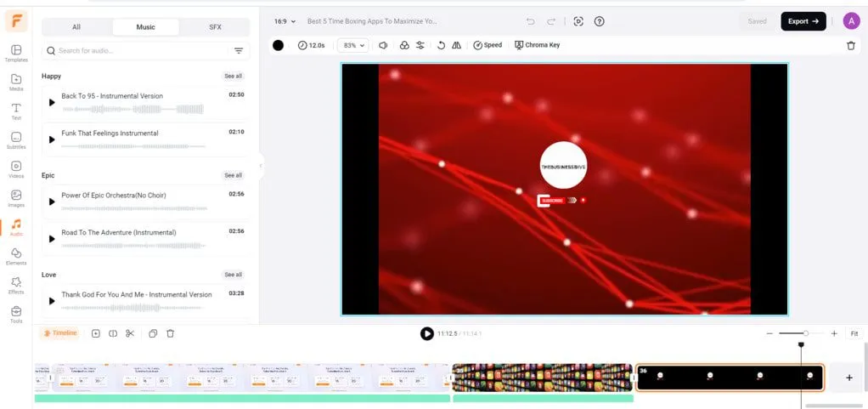Click the screen capture icon next to help

pyautogui.click(x=578, y=21)
